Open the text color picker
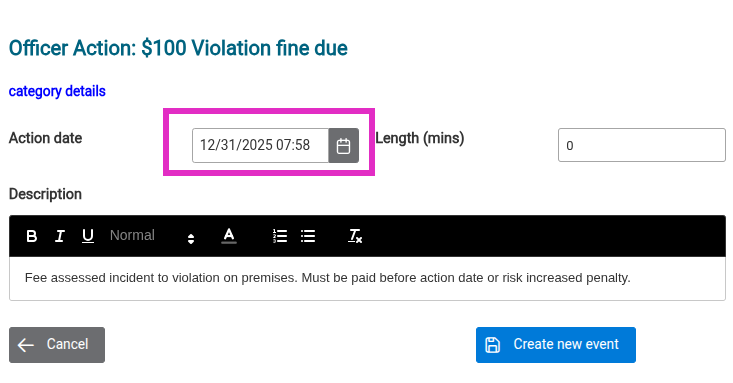 [x=229, y=236]
